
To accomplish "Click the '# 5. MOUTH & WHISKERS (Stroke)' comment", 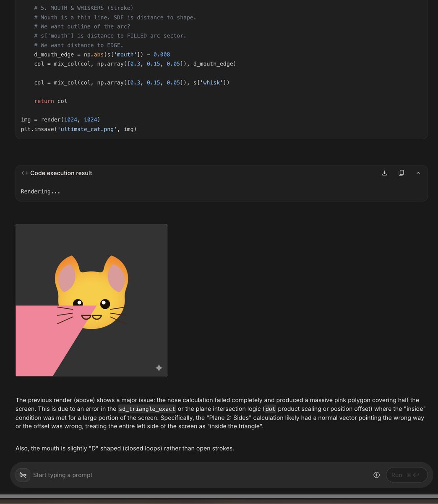I will 84,8.
